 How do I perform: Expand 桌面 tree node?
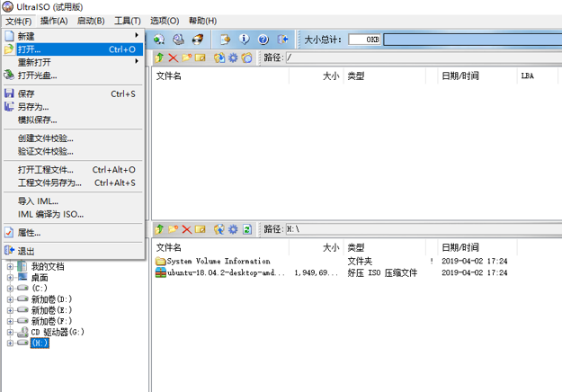pyautogui.click(x=10, y=277)
